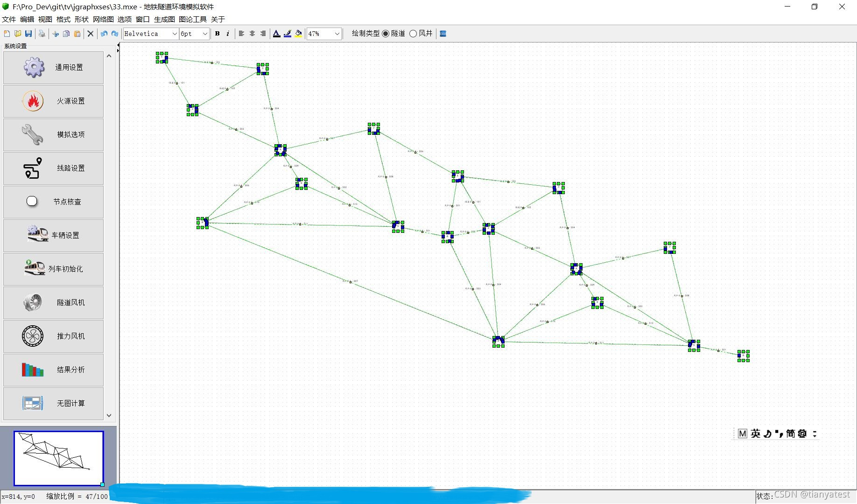Image resolution: width=857 pixels, height=504 pixels.
Task: Pick the font color tool
Action: [276, 34]
